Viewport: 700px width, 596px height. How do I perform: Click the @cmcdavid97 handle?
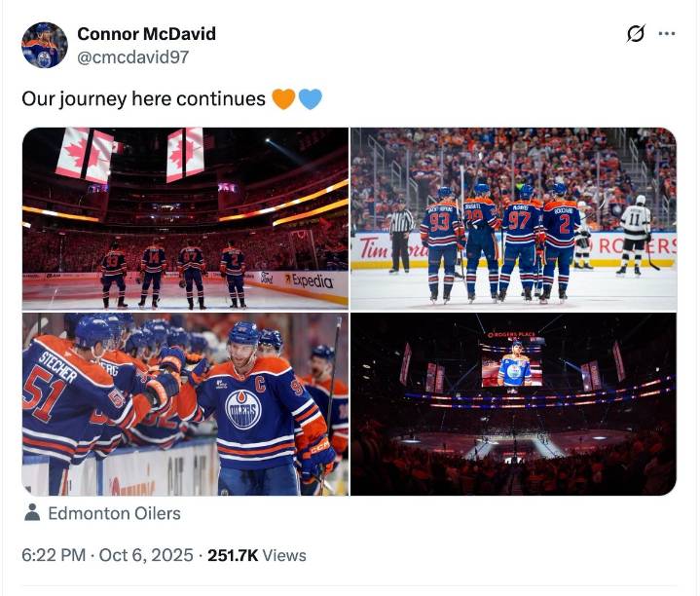(132, 56)
